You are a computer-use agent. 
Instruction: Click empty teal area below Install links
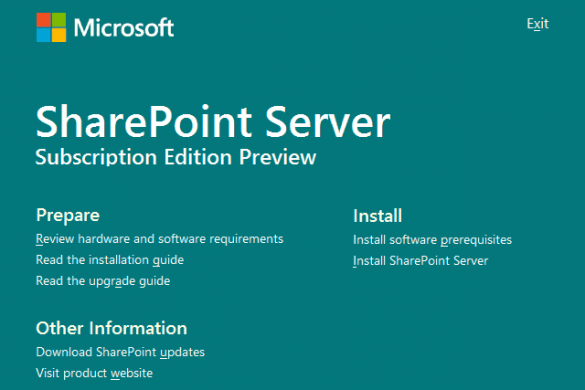(x=448, y=328)
